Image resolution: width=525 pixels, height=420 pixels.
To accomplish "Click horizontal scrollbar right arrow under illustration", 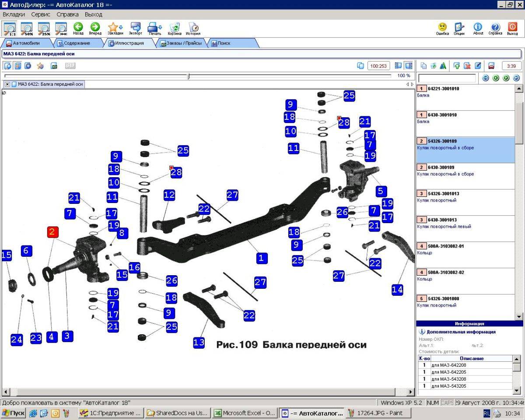I will click(x=411, y=392).
